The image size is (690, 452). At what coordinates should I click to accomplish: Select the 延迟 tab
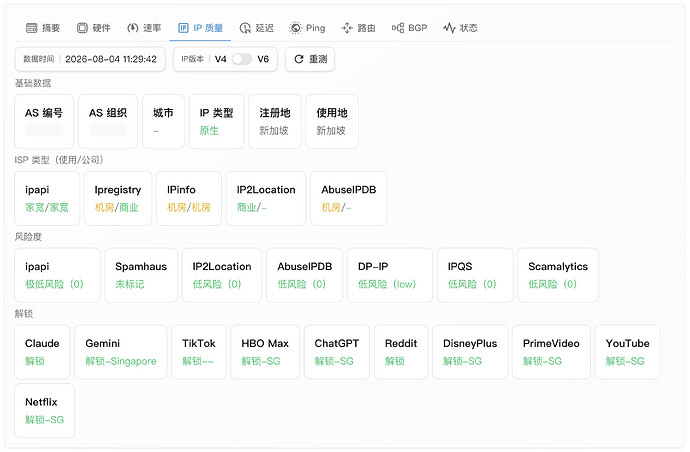point(257,28)
